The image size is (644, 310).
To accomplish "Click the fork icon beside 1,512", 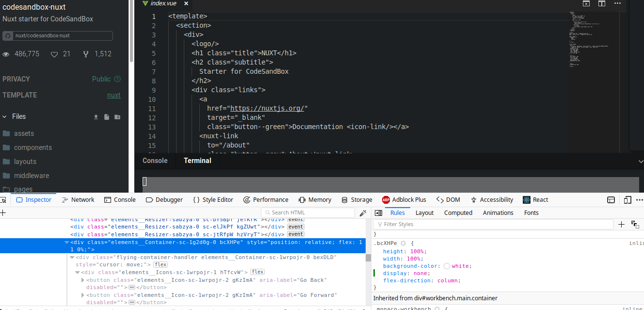I will tap(86, 54).
